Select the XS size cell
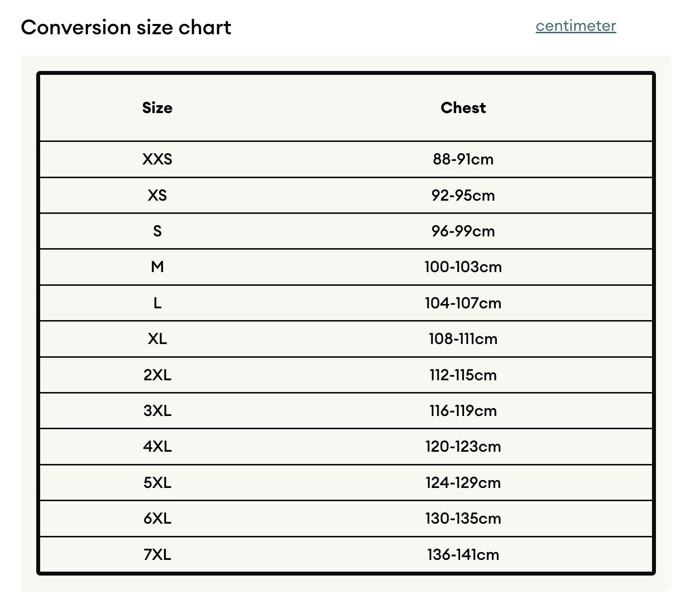The width and height of the screenshot is (700, 601). coord(157,195)
